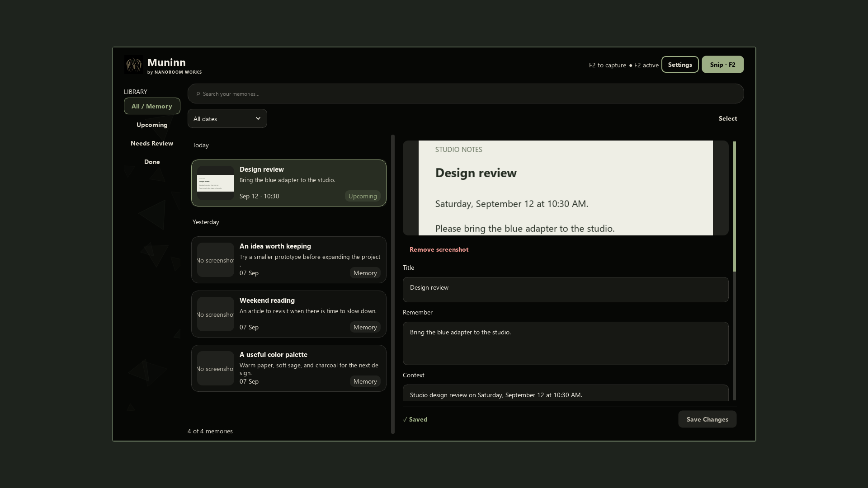Open the Design review memory thumbnail

point(215,183)
